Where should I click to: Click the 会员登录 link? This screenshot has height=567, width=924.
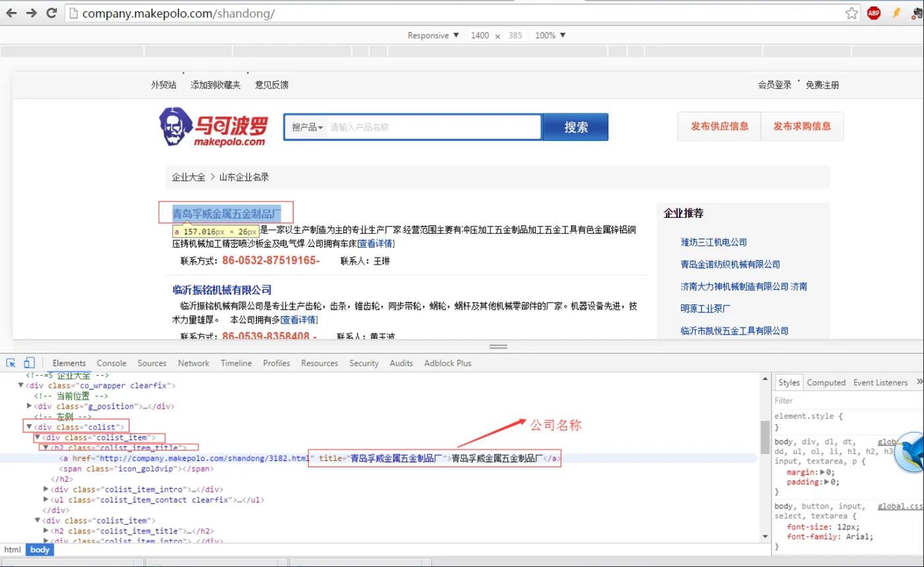775,85
